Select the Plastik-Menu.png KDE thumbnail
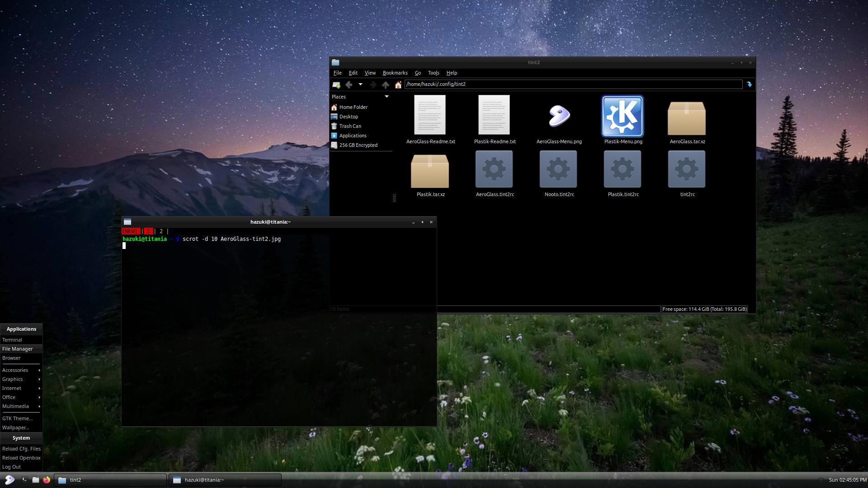The height and width of the screenshot is (488, 868). pos(623,116)
